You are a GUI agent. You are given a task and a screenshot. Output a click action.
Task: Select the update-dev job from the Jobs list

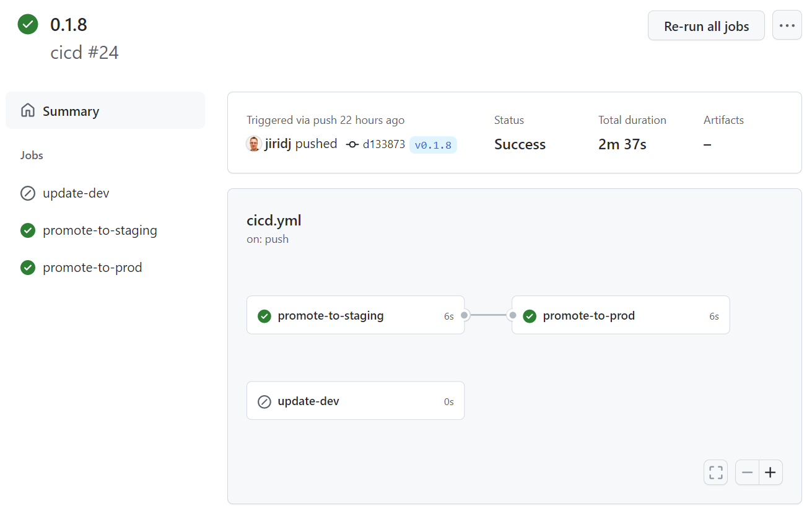[x=75, y=193]
